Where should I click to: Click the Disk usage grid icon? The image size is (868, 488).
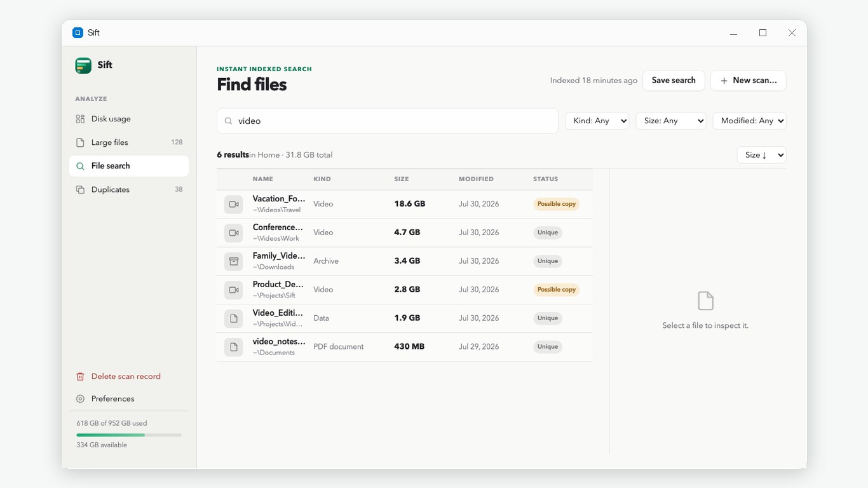click(x=80, y=119)
